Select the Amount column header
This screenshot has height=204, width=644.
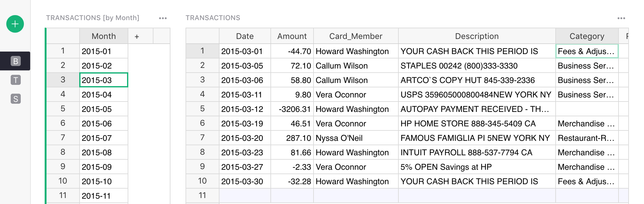292,36
